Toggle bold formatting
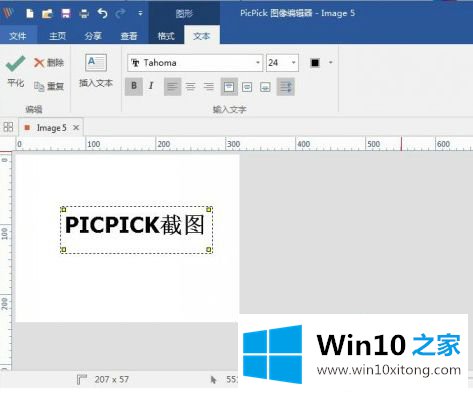 [134, 87]
